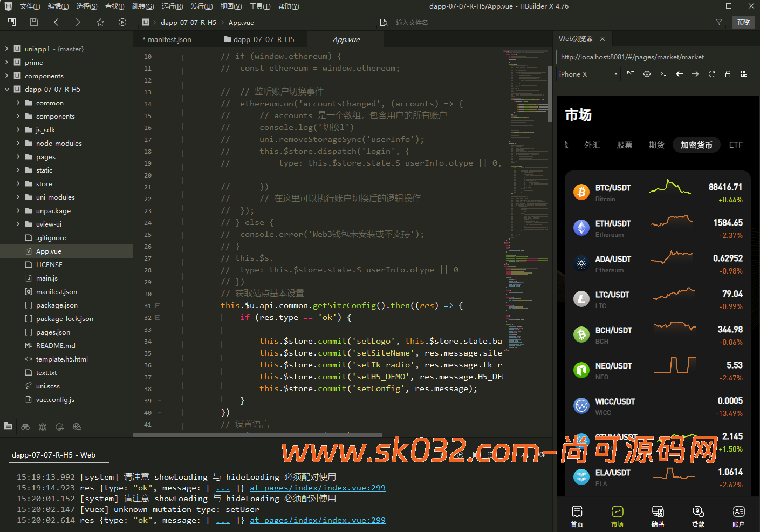Click the refresh icon in Web browser toolbar
760x532 pixels.
pos(711,74)
